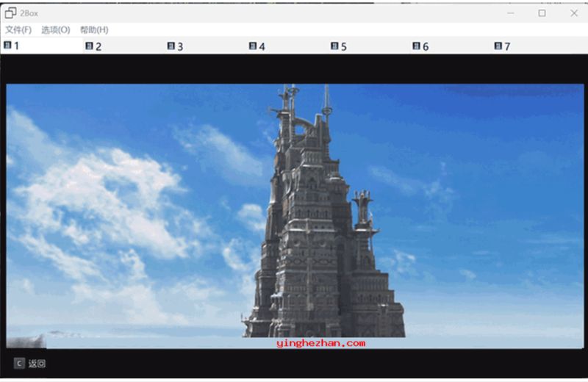Viewport: 588px width, 382px height.
Task: Switch to tab 5
Action: (x=369, y=46)
